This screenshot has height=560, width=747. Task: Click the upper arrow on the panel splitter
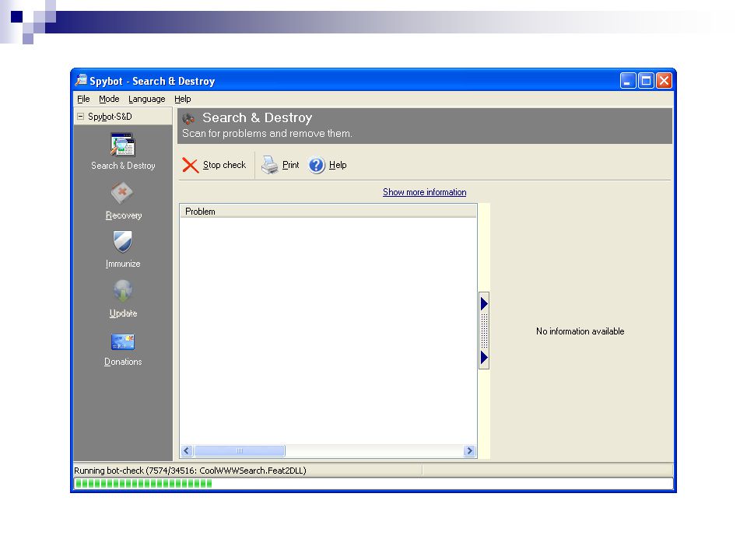(484, 303)
